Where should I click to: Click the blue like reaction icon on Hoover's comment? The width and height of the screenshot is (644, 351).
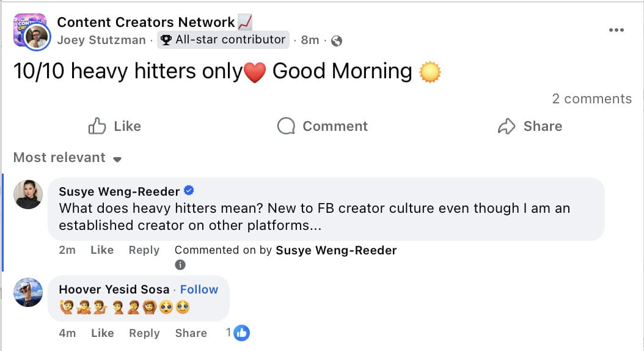pyautogui.click(x=241, y=333)
